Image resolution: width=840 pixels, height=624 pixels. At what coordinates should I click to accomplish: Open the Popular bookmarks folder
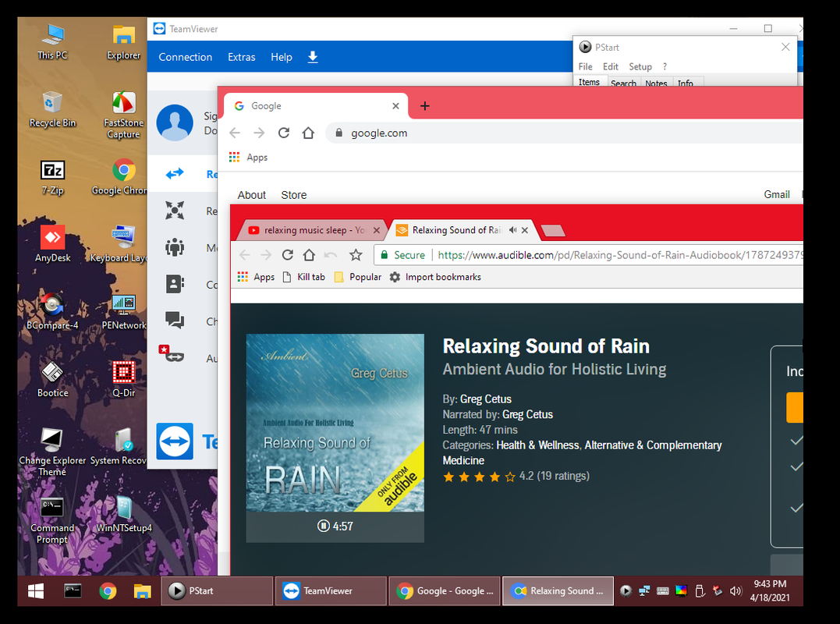358,277
